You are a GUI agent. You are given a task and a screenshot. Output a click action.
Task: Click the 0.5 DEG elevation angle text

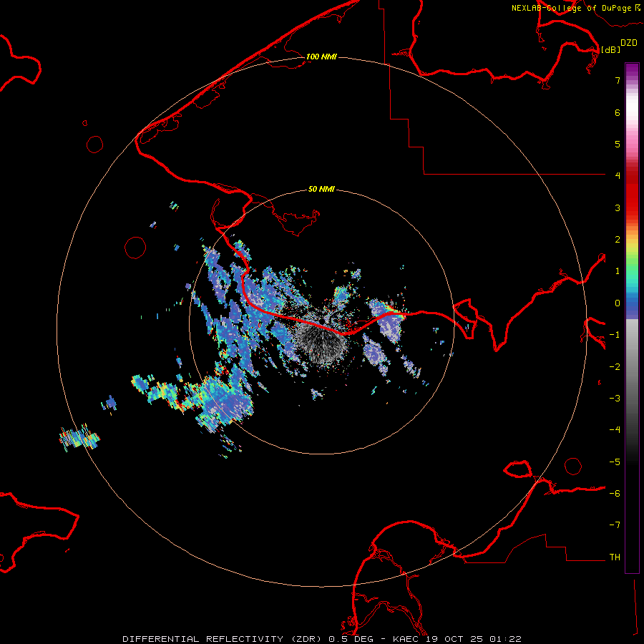[x=351, y=639]
